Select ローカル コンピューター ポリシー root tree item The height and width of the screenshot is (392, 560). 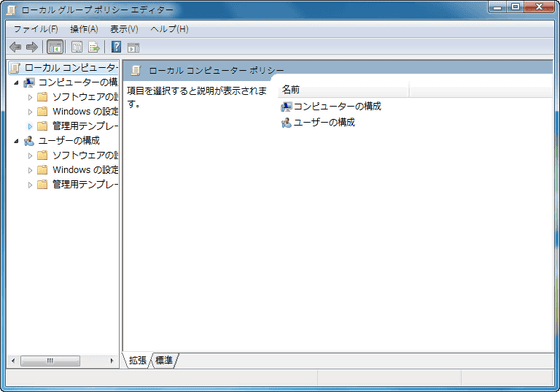[x=64, y=68]
